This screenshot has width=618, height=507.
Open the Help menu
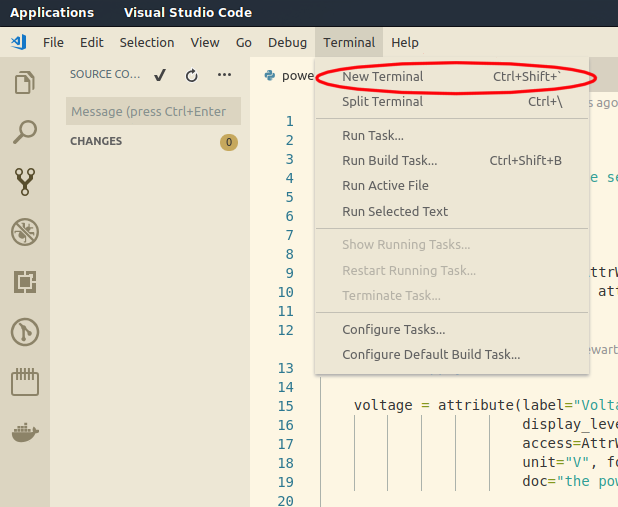[405, 42]
